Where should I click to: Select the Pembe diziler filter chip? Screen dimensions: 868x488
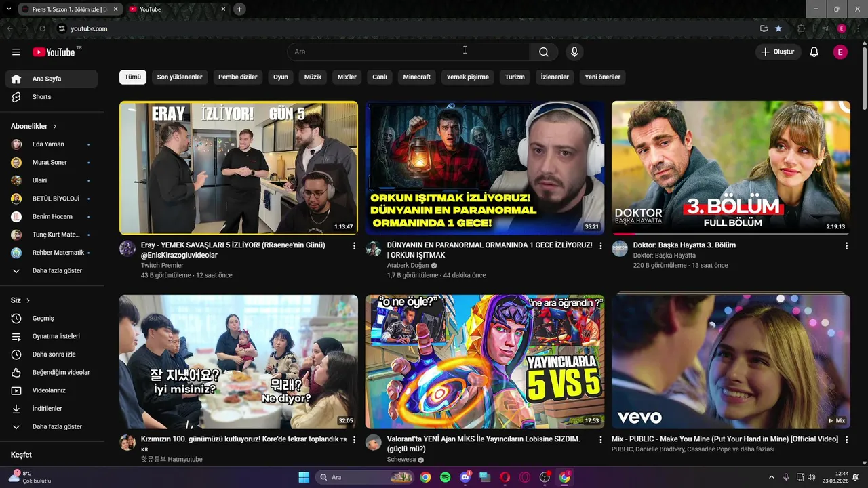click(x=238, y=77)
